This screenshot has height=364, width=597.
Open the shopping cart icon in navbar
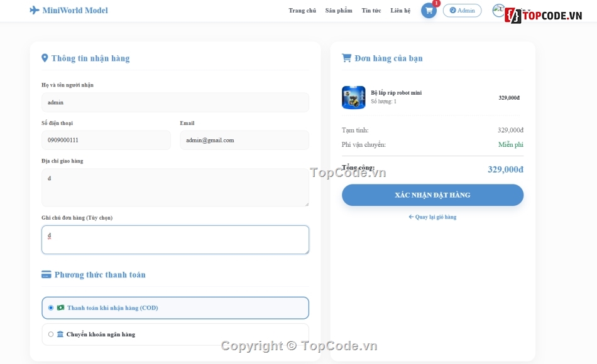click(429, 11)
